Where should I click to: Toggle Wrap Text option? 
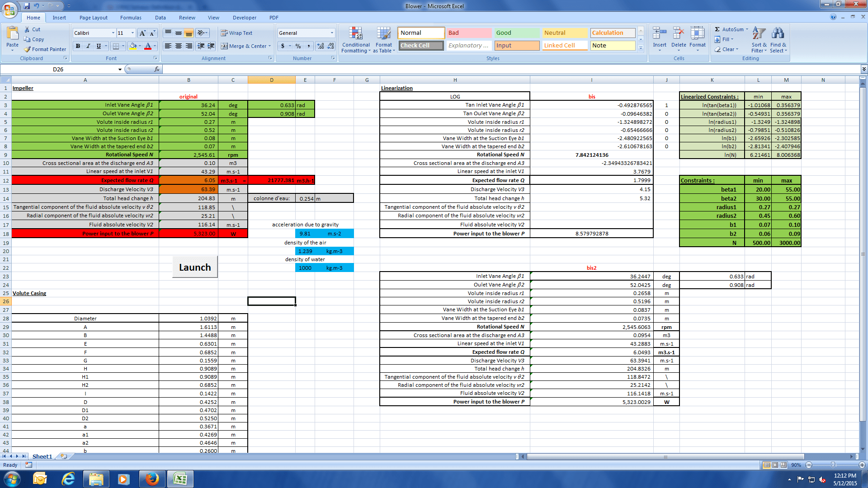point(236,33)
